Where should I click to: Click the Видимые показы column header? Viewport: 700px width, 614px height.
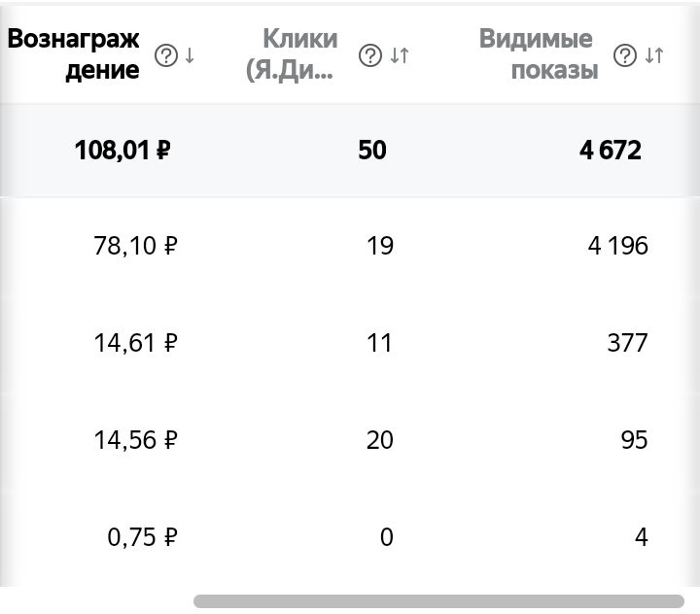point(537,54)
